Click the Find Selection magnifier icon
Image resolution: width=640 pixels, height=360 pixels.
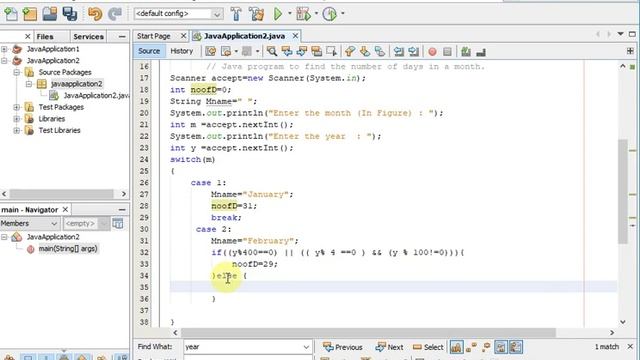tap(271, 51)
